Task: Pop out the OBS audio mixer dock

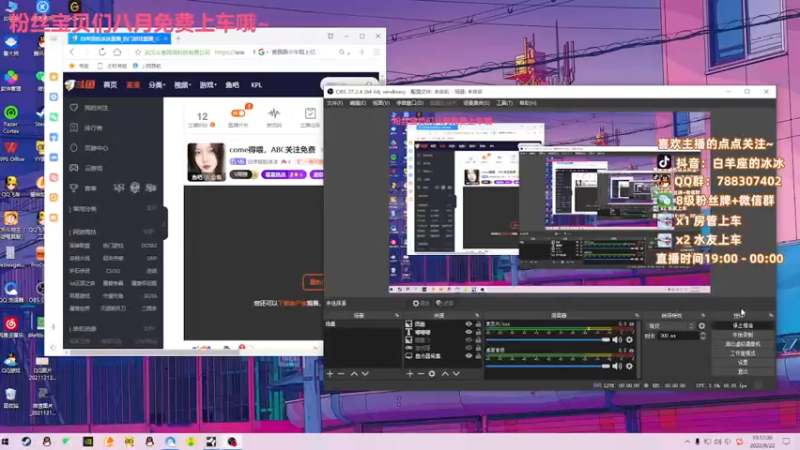Action: click(637, 315)
